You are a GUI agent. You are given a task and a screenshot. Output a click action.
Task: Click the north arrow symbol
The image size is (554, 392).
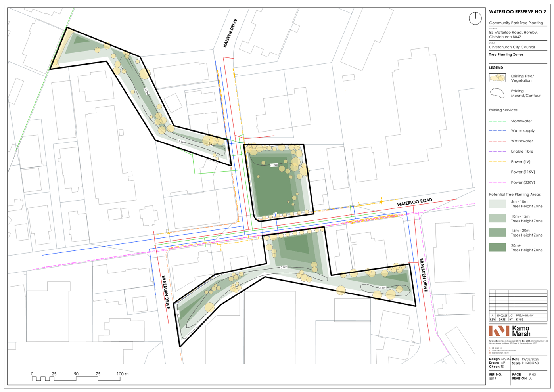[x=474, y=18]
